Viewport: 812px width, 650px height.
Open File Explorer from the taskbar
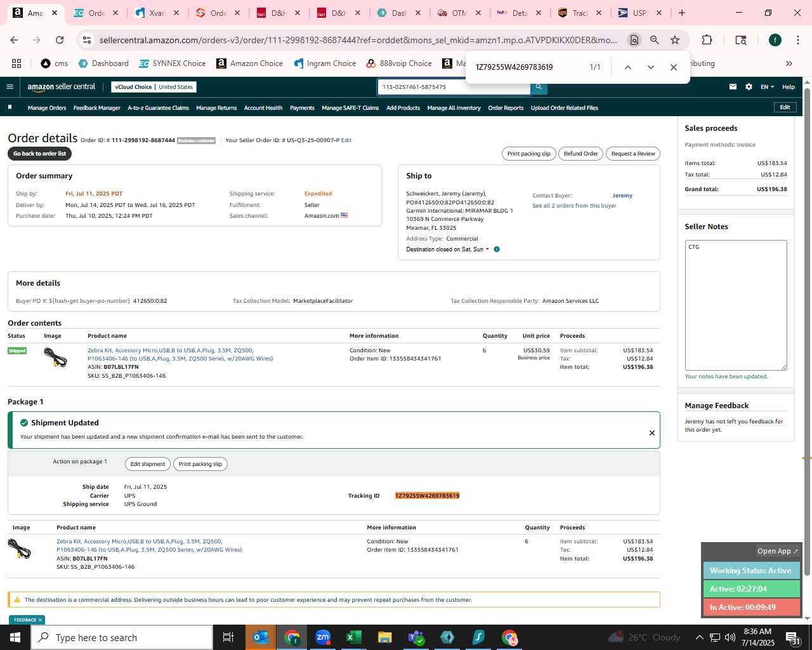pos(385,637)
